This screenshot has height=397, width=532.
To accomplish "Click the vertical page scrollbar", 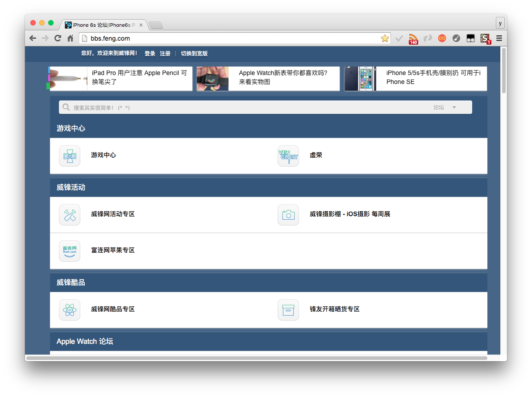I will [x=504, y=70].
